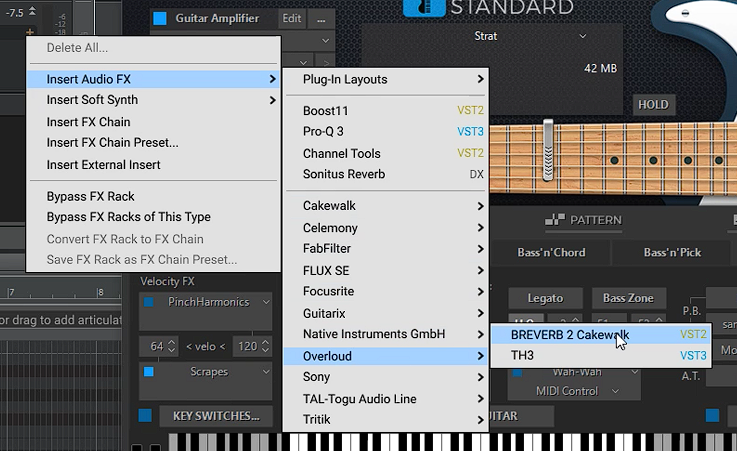Click the capo on the guitar neck
The height and width of the screenshot is (451, 737).
[x=548, y=150]
